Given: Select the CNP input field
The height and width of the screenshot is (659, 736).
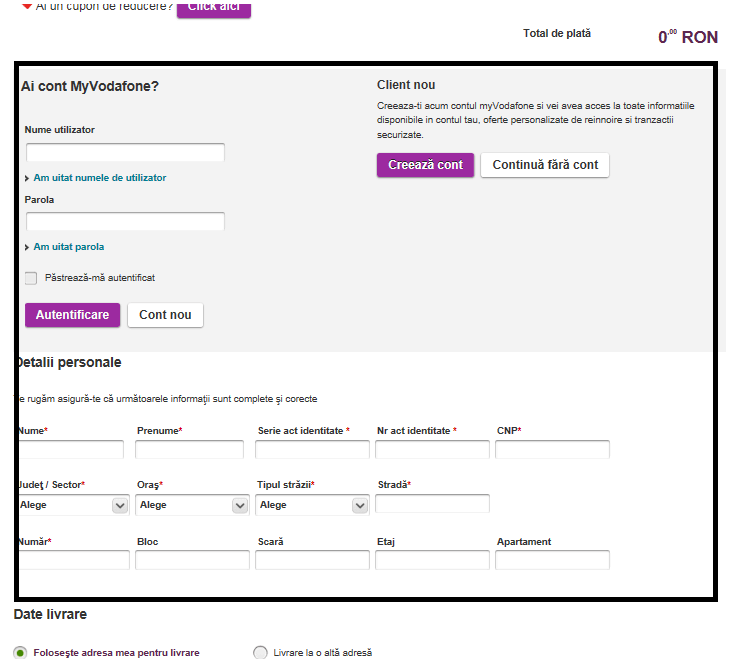Looking at the screenshot, I should click(x=552, y=449).
